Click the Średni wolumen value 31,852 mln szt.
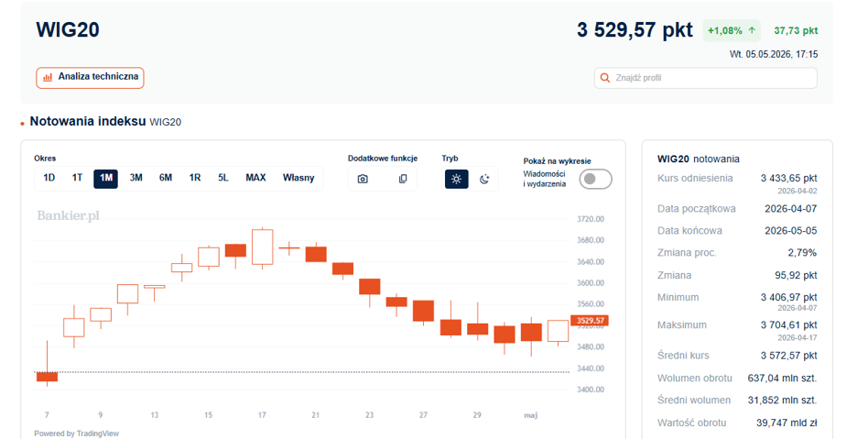Screen dimensions: 868x439 pyautogui.click(x=782, y=401)
